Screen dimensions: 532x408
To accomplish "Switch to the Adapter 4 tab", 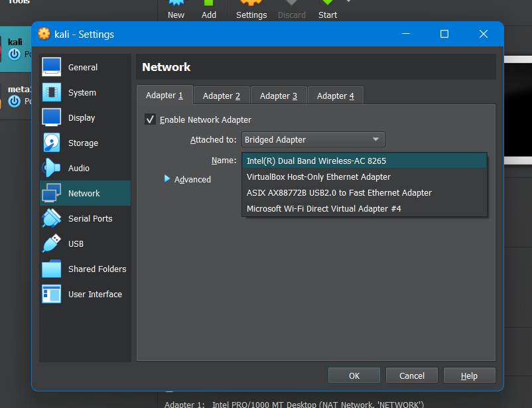I will pos(336,96).
